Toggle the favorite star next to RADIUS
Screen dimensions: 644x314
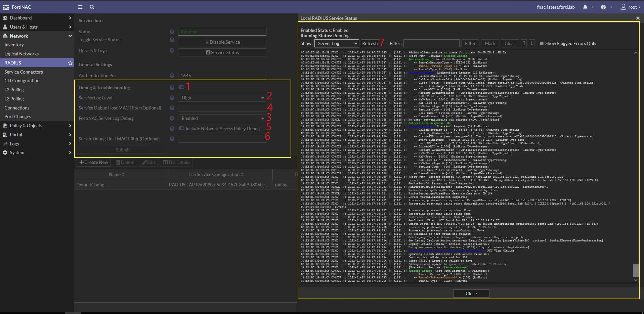pyautogui.click(x=70, y=63)
